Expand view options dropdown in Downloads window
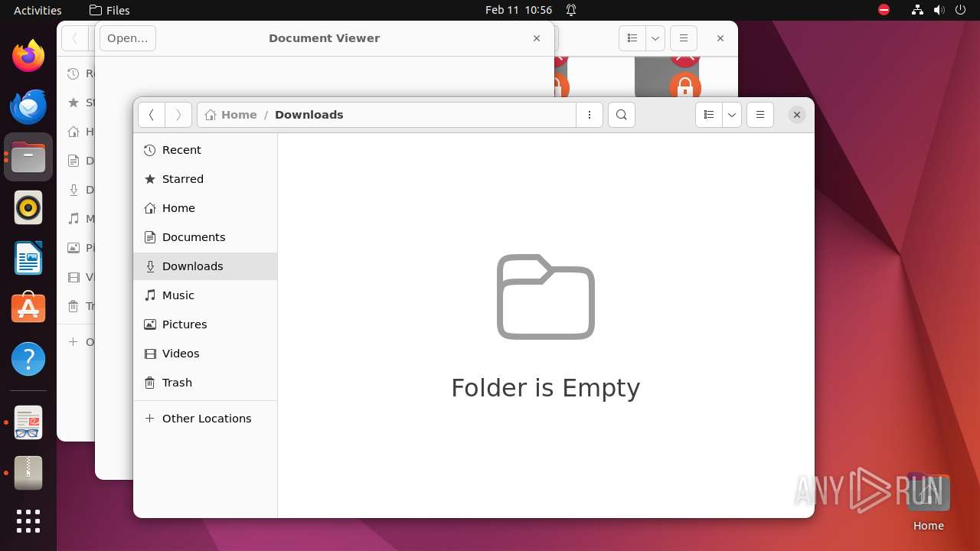The height and width of the screenshot is (551, 980). tap(732, 115)
